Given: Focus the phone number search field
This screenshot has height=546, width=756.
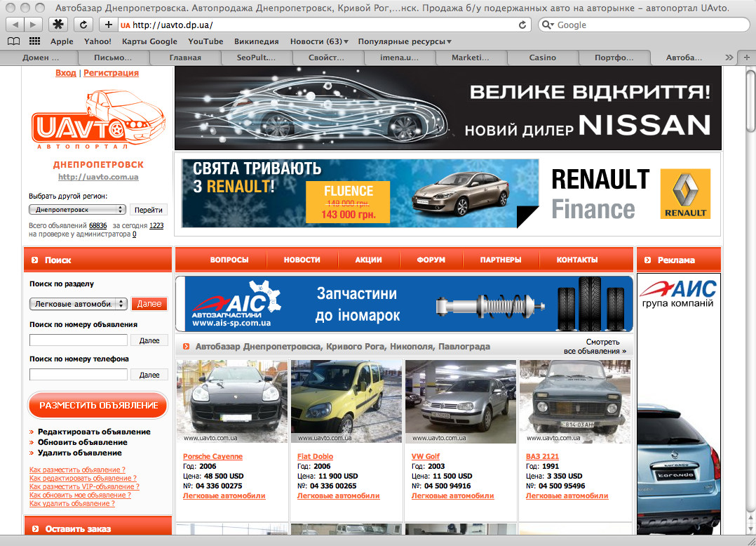Looking at the screenshot, I should pyautogui.click(x=78, y=375).
